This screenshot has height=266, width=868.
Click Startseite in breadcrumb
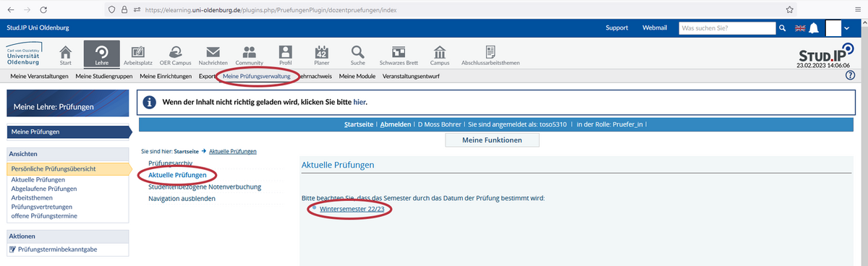coord(187,151)
